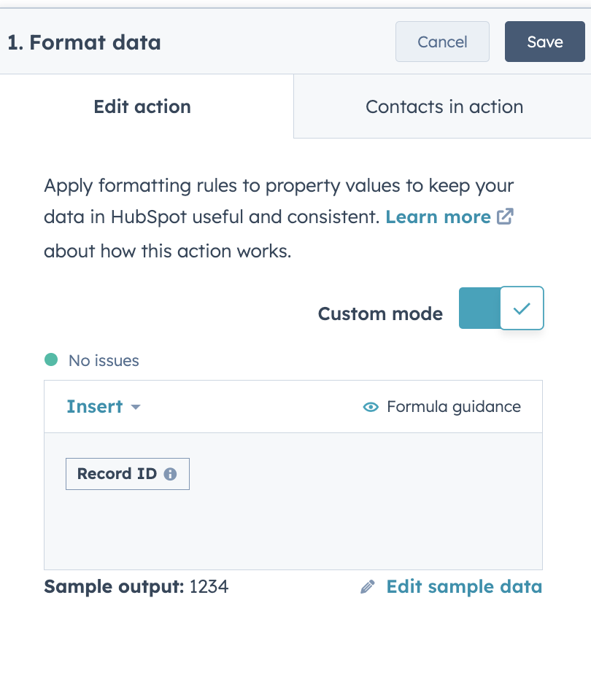Click the checkmark inside the Custom mode switch
The height and width of the screenshot is (700, 591).
click(x=521, y=308)
